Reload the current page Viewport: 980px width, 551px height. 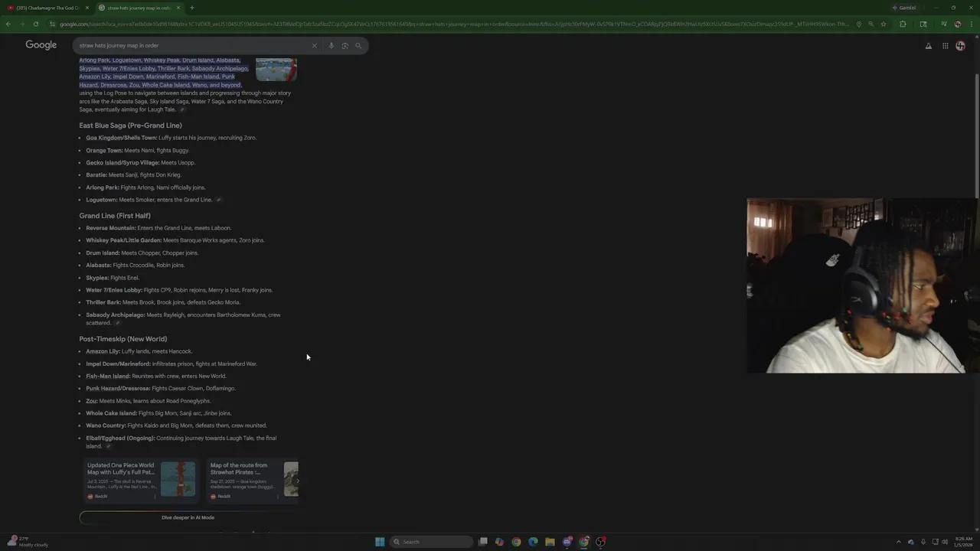point(35,24)
